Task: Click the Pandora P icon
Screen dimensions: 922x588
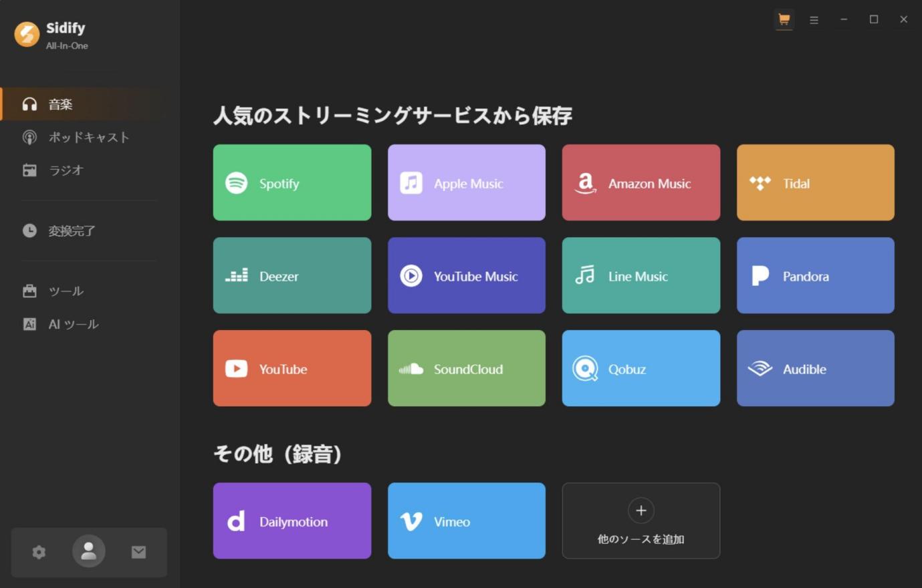Action: coord(760,276)
